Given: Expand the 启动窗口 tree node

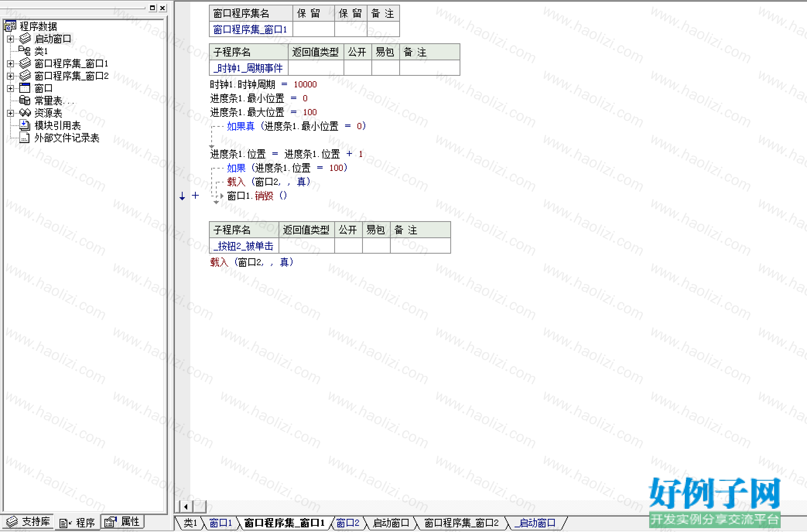Looking at the screenshot, I should (10, 39).
